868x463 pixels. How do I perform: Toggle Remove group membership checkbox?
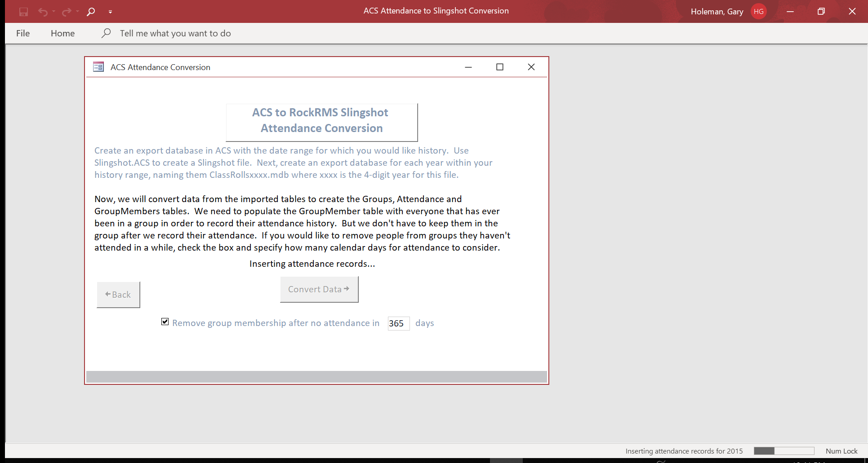[165, 322]
